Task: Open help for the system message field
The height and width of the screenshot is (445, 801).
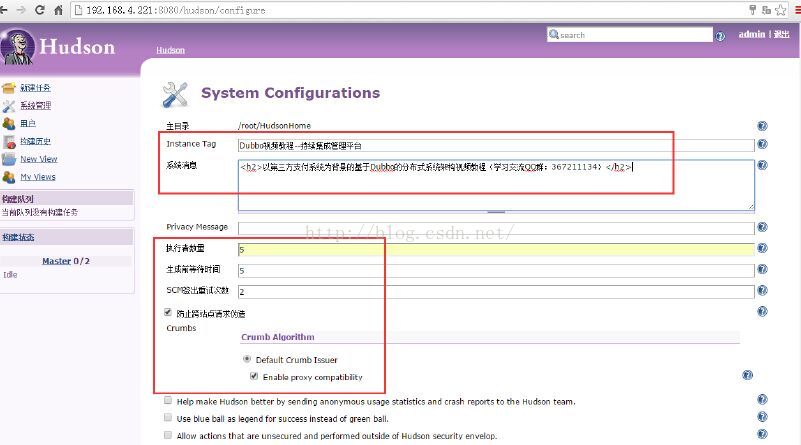Action: pyautogui.click(x=762, y=165)
